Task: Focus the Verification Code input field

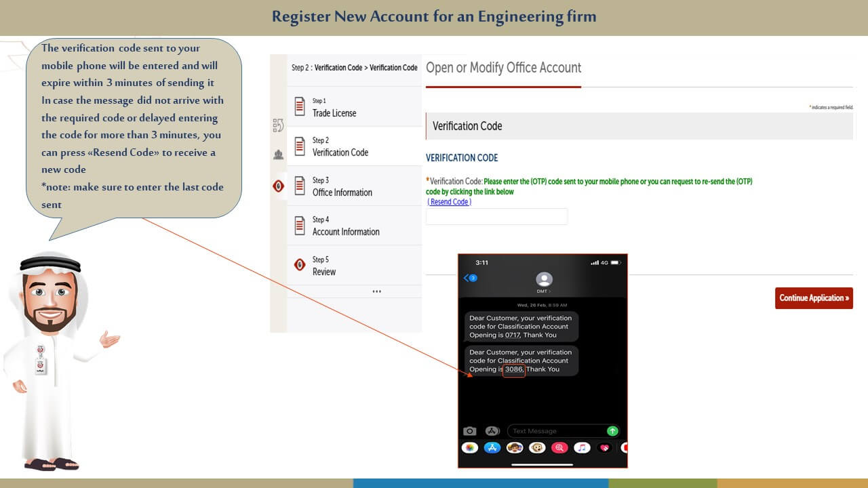Action: click(x=496, y=217)
